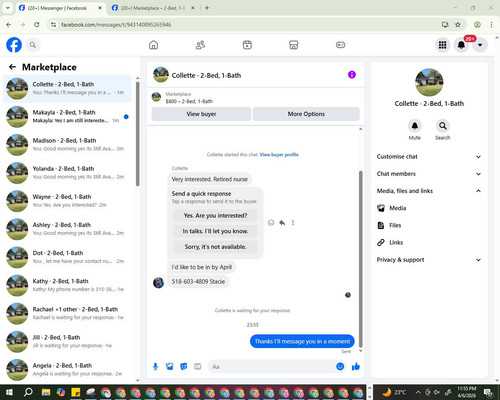Open the Video (Watch) icon in top navigation
This screenshot has height=400, width=500.
(247, 45)
